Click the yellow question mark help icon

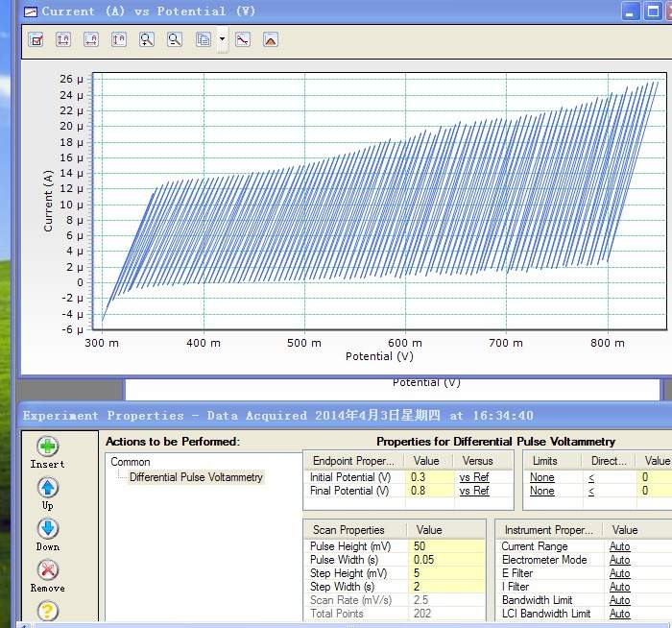[48, 611]
